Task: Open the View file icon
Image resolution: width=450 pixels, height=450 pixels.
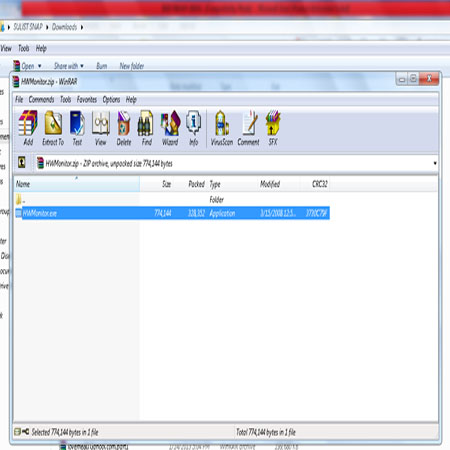Action: pyautogui.click(x=101, y=128)
